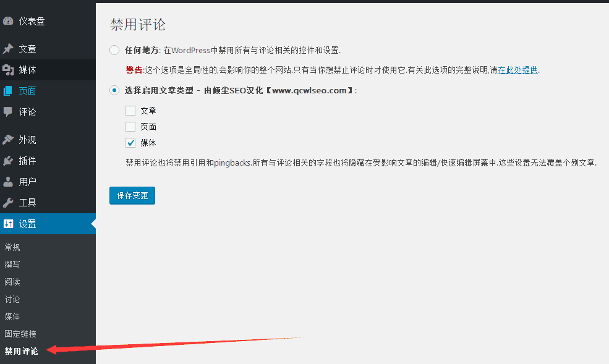This screenshot has height=364, width=609.
Task: Follow the 在此处提供 link
Action: [x=517, y=70]
